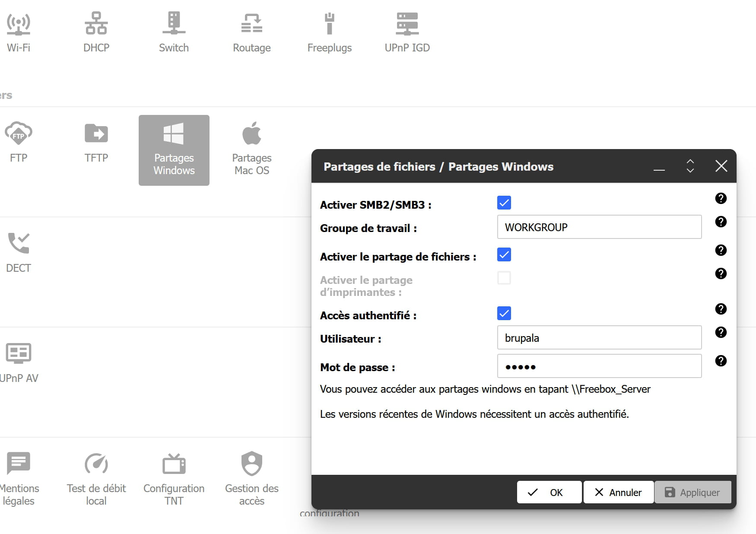The image size is (756, 534).
Task: Open the Switch settings icon
Action: pos(174,32)
